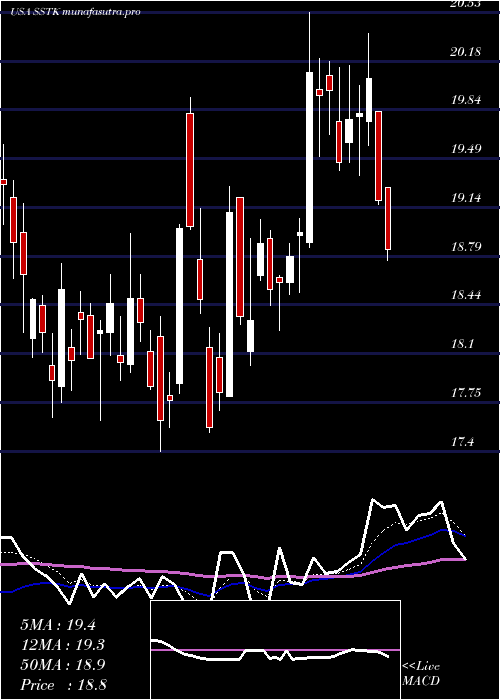500x700 pixels.
Task: Click the 'USA SSTK munafasutra.pro' chart title
Action: click(x=75, y=12)
